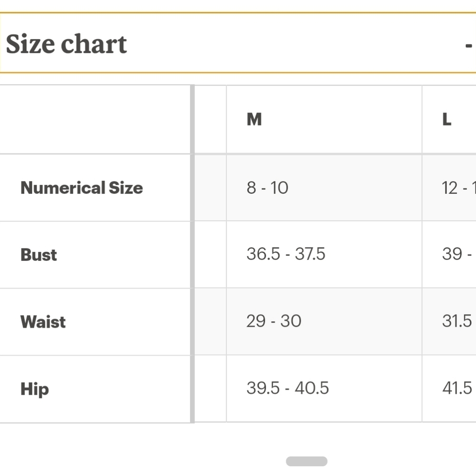Select the Size chart heading text
The height and width of the screenshot is (476, 476).
66,44
